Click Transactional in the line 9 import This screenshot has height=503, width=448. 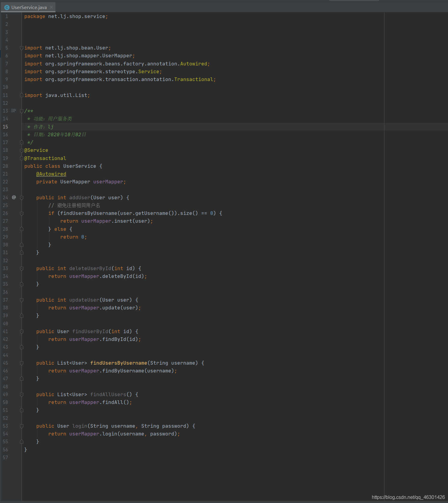point(193,79)
